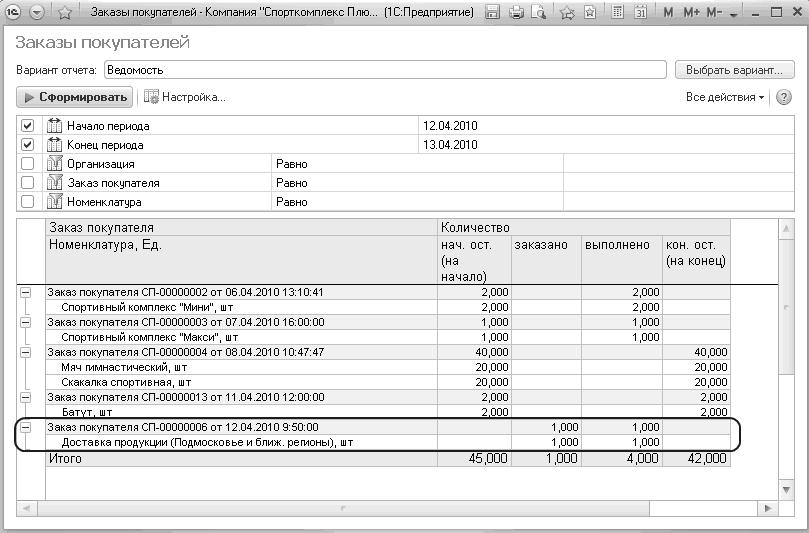Click the filter icon beside Организация

click(54, 164)
